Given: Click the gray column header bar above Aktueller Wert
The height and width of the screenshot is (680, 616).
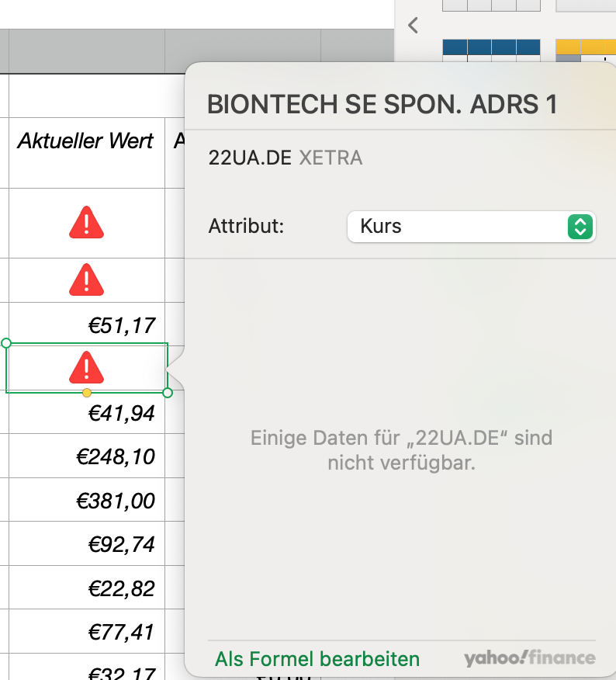Looking at the screenshot, I should coord(86,51).
